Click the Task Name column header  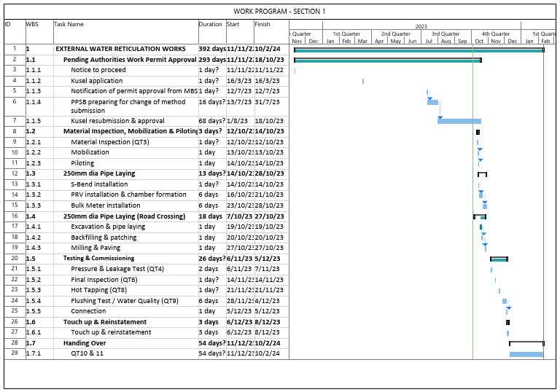tap(69, 24)
